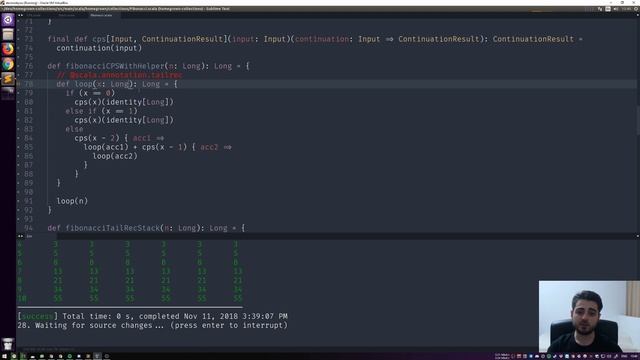
Task: Launch Firefox from the Ubuntu launcher
Action: (8, 49)
